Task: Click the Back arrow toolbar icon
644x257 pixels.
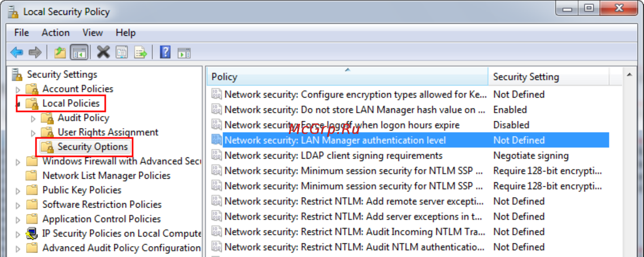Action: point(17,53)
